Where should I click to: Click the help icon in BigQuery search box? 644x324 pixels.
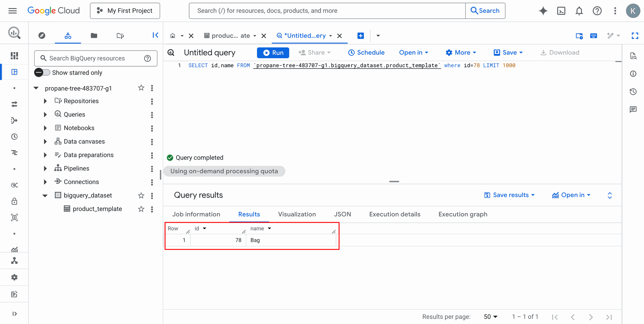coord(148,58)
